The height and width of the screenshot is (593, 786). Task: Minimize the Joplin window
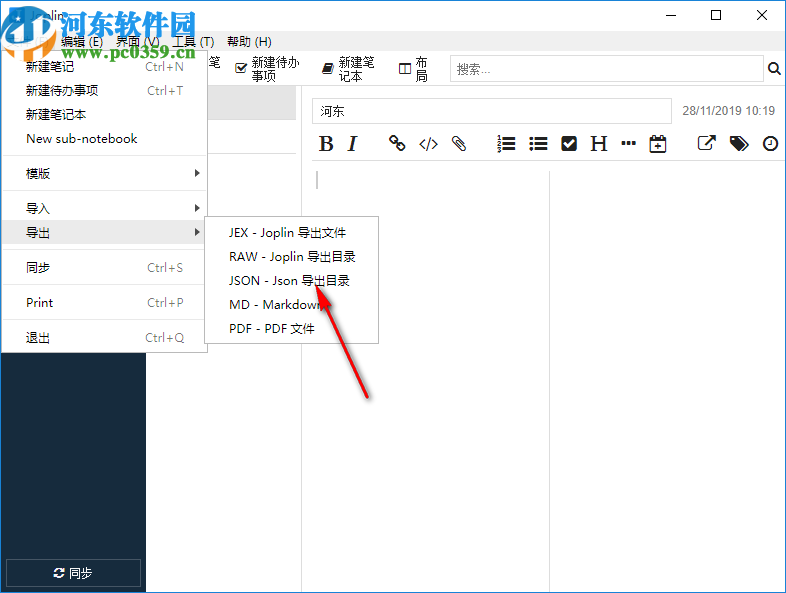(x=671, y=16)
